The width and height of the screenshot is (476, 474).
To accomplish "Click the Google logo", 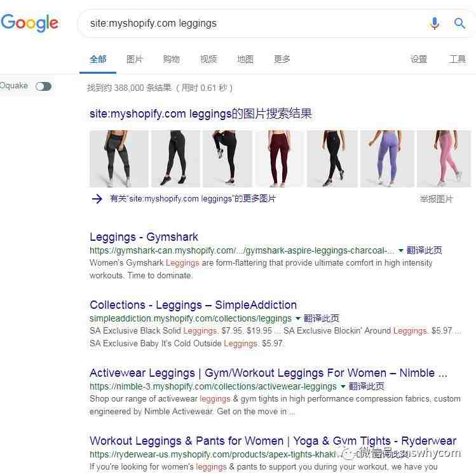I will point(29,23).
